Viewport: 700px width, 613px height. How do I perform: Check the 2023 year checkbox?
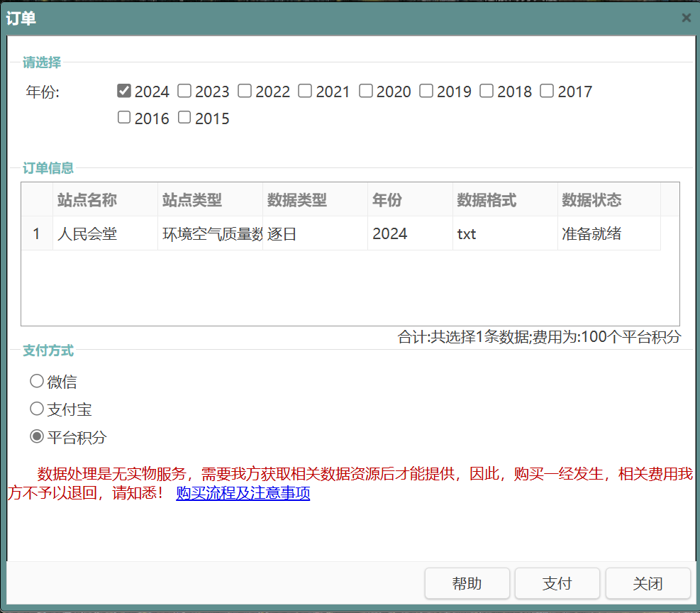(184, 91)
